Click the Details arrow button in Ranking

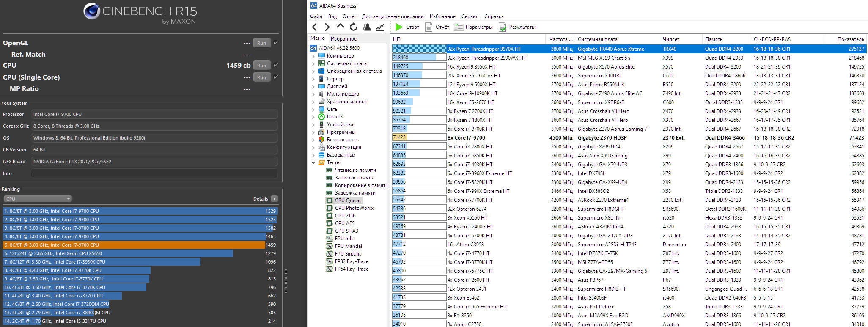click(x=275, y=199)
